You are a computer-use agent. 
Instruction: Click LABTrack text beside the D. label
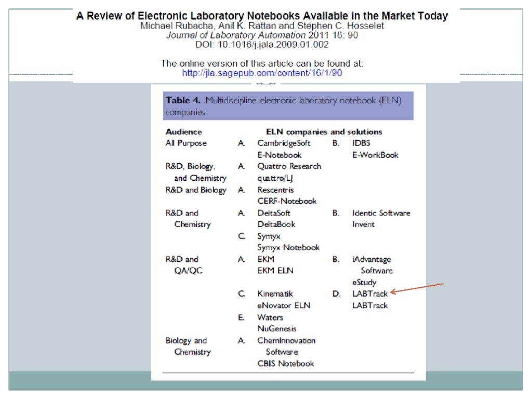pyautogui.click(x=370, y=294)
